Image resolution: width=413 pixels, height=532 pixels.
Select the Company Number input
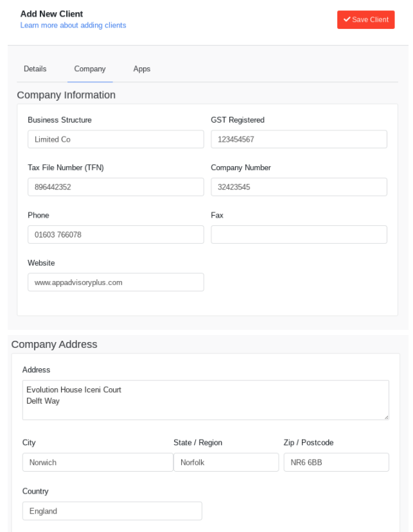point(299,187)
